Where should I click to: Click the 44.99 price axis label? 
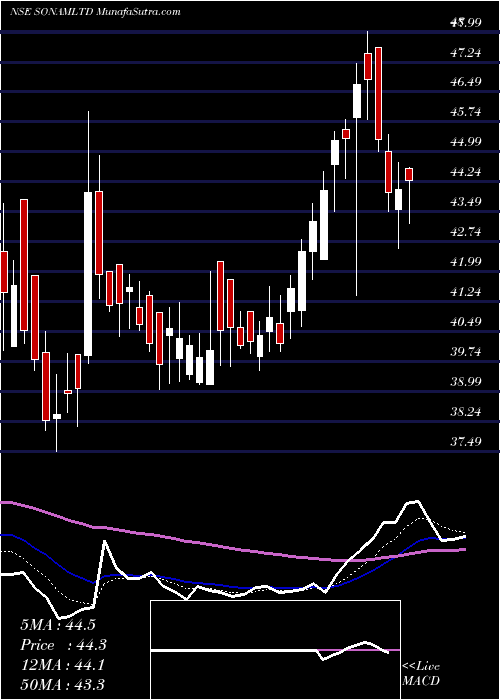click(x=466, y=142)
